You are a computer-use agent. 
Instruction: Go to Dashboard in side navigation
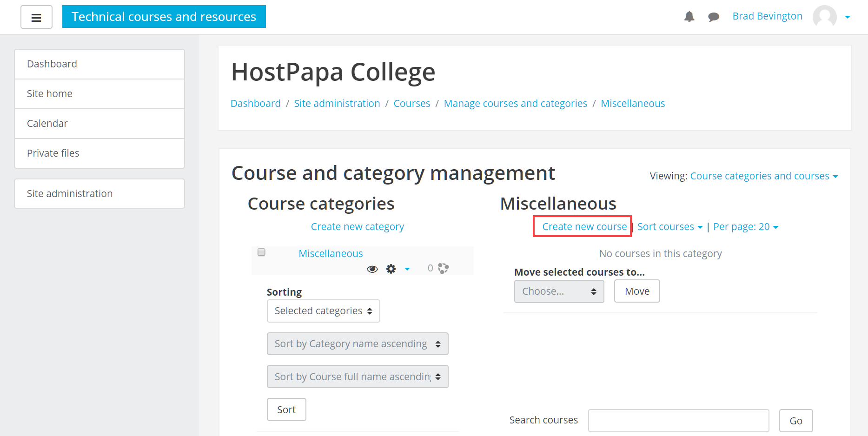[x=99, y=64]
